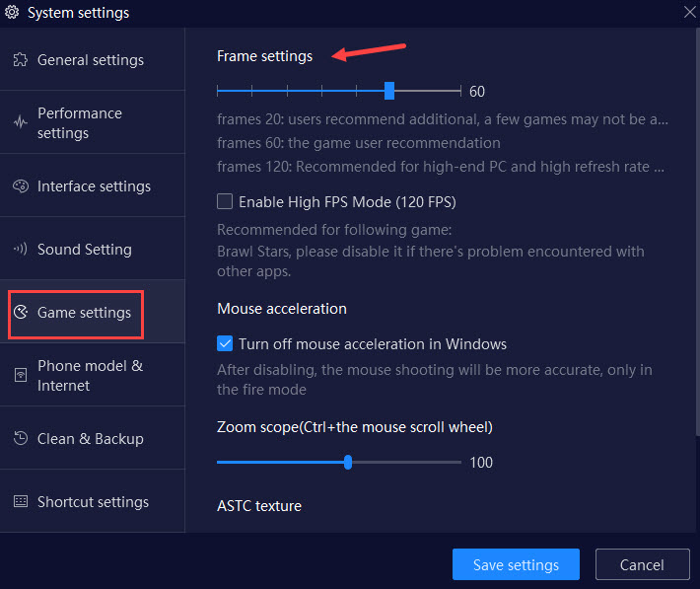
Task: Click the Frame settings slider handle
Action: 389,91
